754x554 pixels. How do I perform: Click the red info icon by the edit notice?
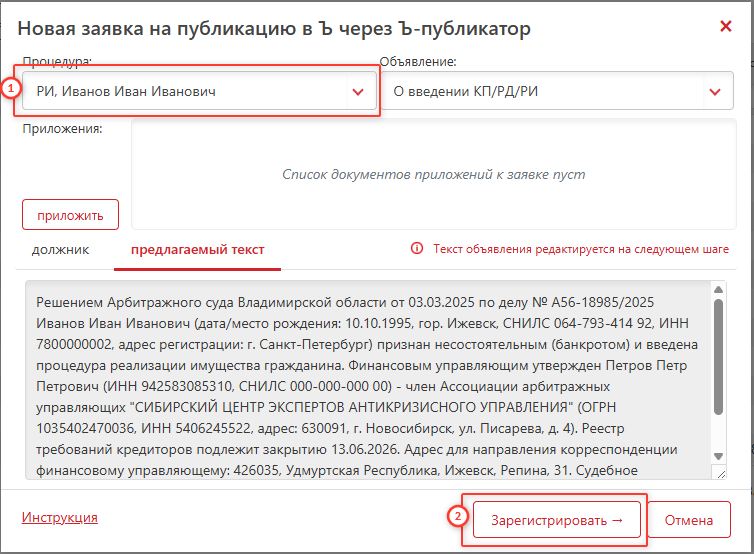click(x=417, y=249)
